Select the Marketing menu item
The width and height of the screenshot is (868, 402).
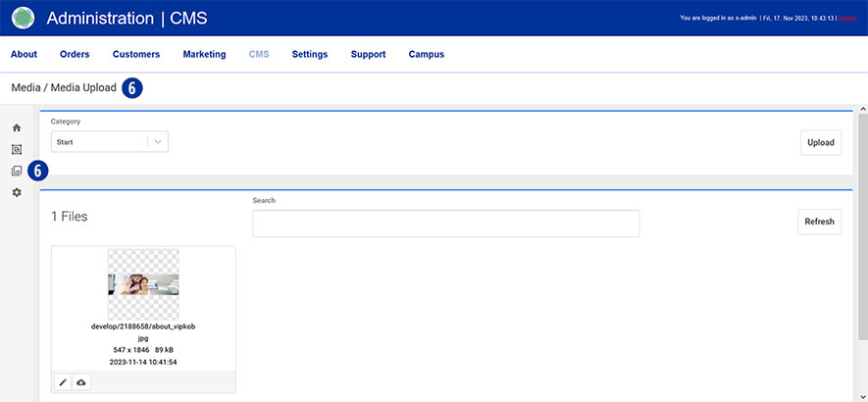(x=204, y=55)
